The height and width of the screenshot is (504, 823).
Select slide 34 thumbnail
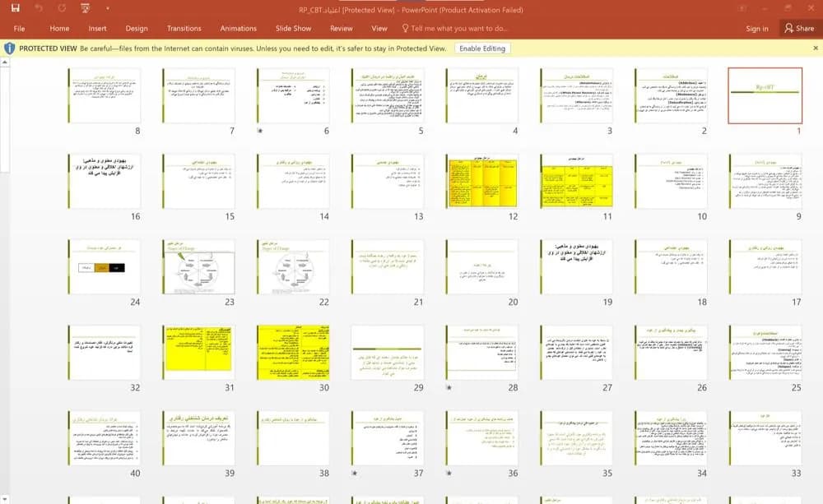(x=671, y=438)
